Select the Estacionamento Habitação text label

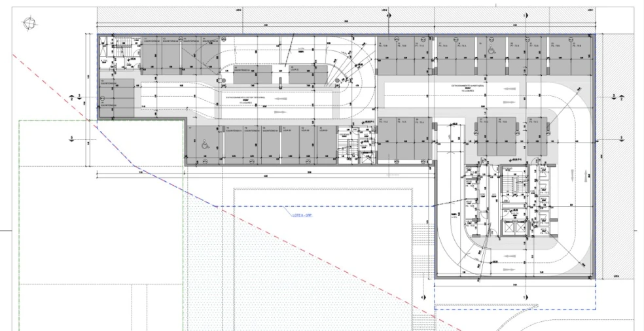469,87
